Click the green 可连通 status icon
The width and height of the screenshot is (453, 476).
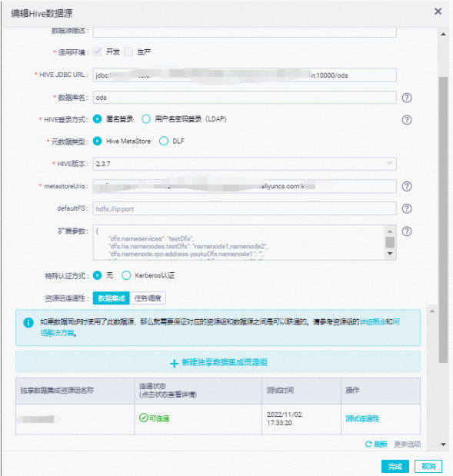click(x=143, y=418)
